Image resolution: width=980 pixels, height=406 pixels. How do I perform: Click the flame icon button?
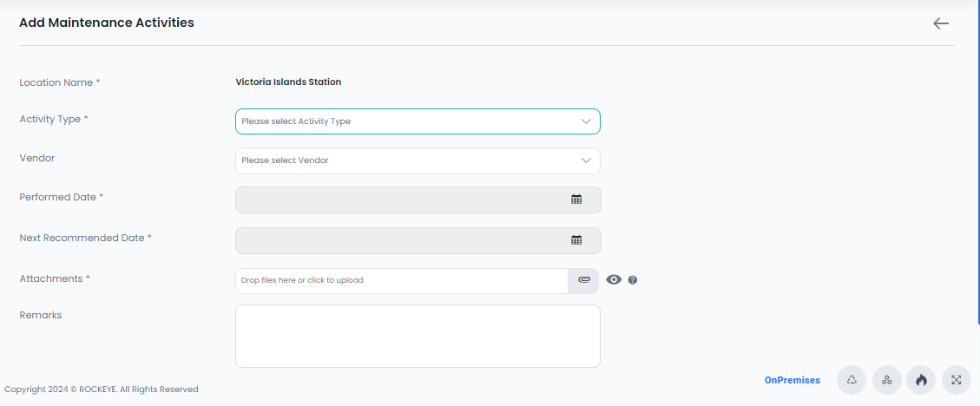[x=921, y=380]
